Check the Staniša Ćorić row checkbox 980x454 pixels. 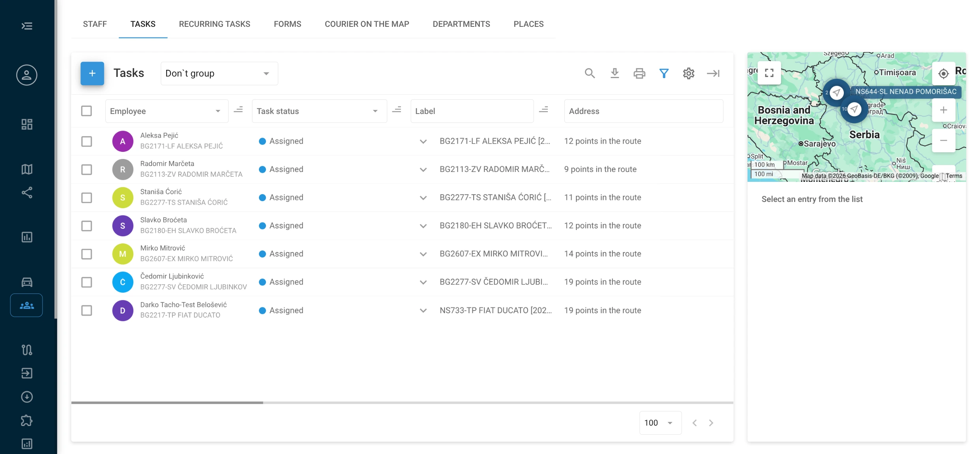(86, 198)
